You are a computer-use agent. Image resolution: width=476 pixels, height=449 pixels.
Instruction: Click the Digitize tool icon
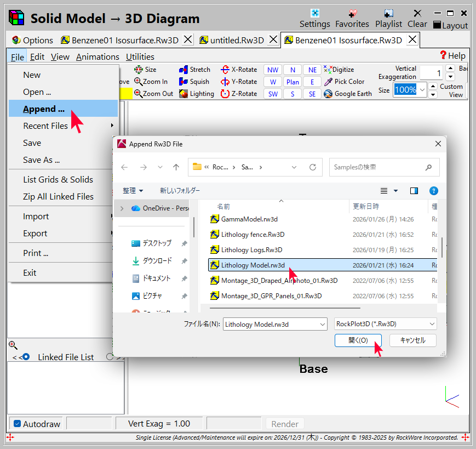(328, 70)
